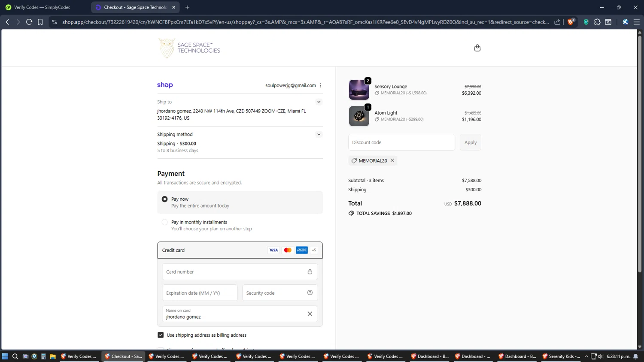Screen dimensions: 644x362
Task: Click the tab search window icon
Action: pos(608,22)
